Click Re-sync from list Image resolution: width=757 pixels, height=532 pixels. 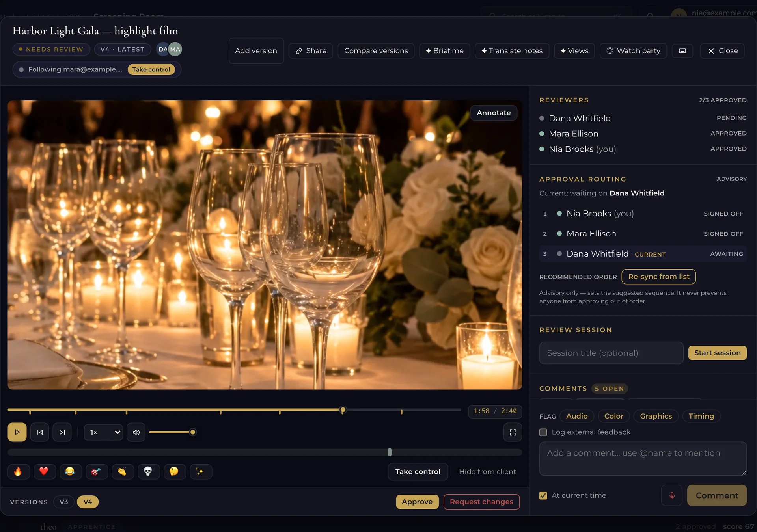coord(659,277)
